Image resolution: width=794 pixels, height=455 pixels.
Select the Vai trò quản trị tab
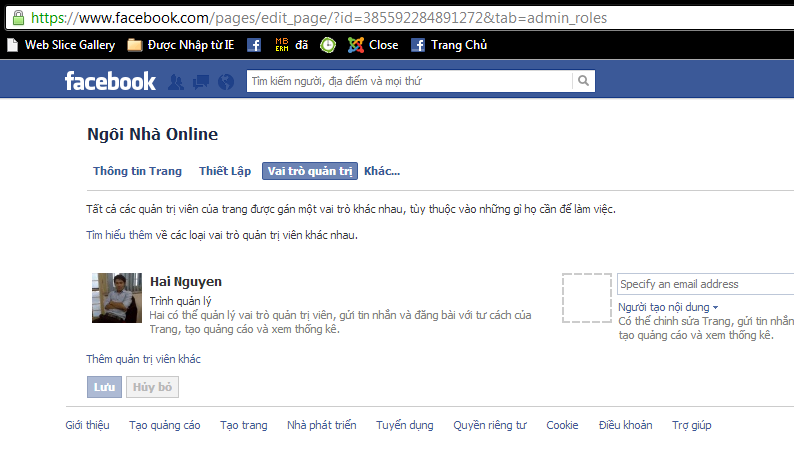310,171
